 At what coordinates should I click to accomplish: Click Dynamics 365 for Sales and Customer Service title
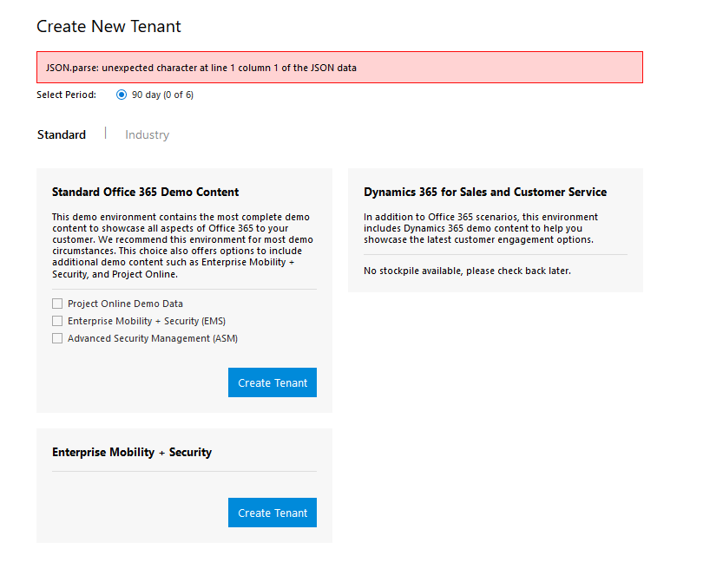(x=485, y=193)
